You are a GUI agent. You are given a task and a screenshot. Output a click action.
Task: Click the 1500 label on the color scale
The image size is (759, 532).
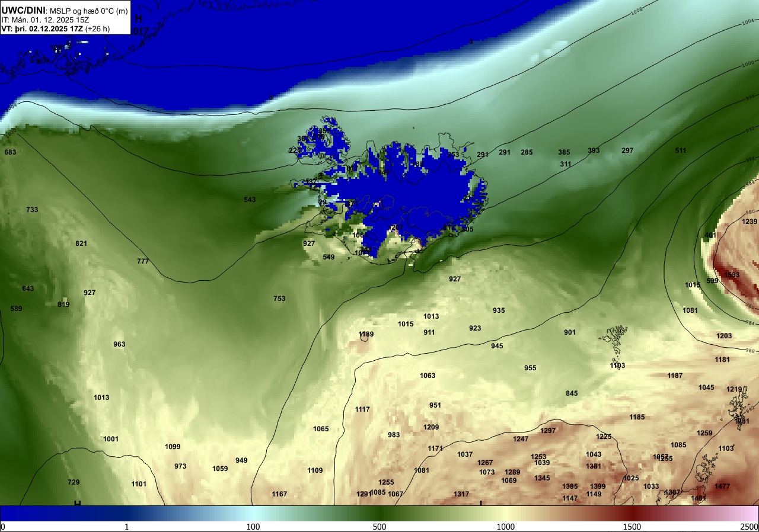point(632,527)
